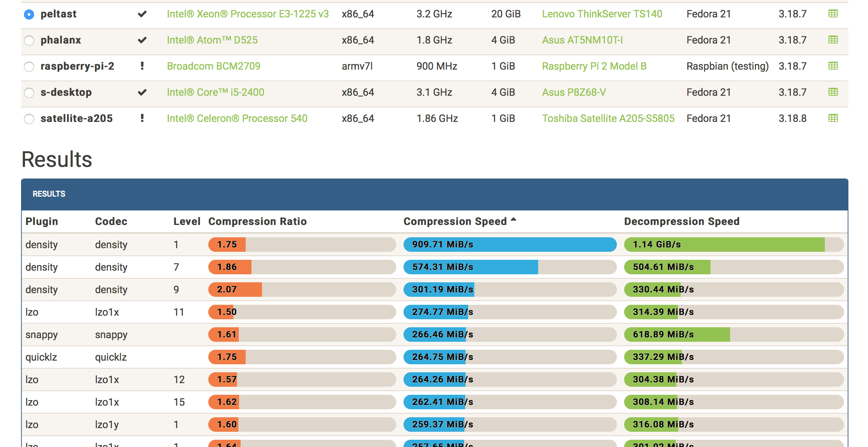Click the checkmark icon next to s-desktop

[142, 92]
